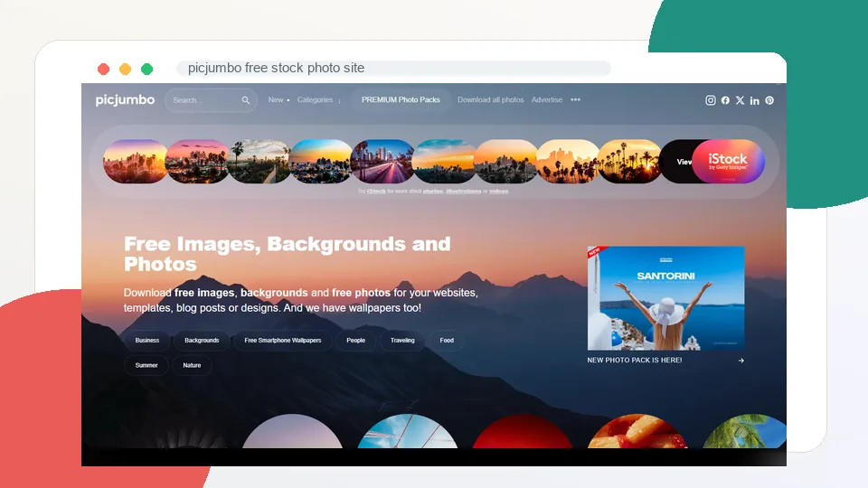Expand the Categories dropdown
Image resolution: width=868 pixels, height=488 pixels.
pos(319,99)
